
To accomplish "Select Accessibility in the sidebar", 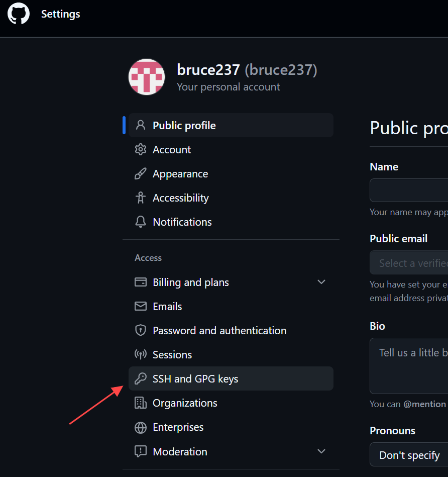I will tap(231, 198).
